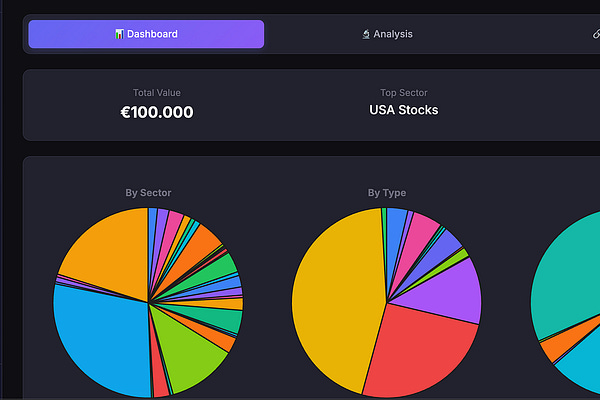This screenshot has width=600, height=400.
Task: Click the €100.000 total value figure
Action: click(157, 112)
